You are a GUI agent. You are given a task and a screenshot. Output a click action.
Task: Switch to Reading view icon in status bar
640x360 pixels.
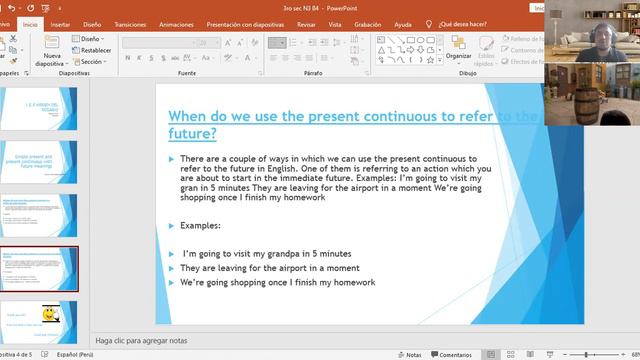click(x=530, y=354)
